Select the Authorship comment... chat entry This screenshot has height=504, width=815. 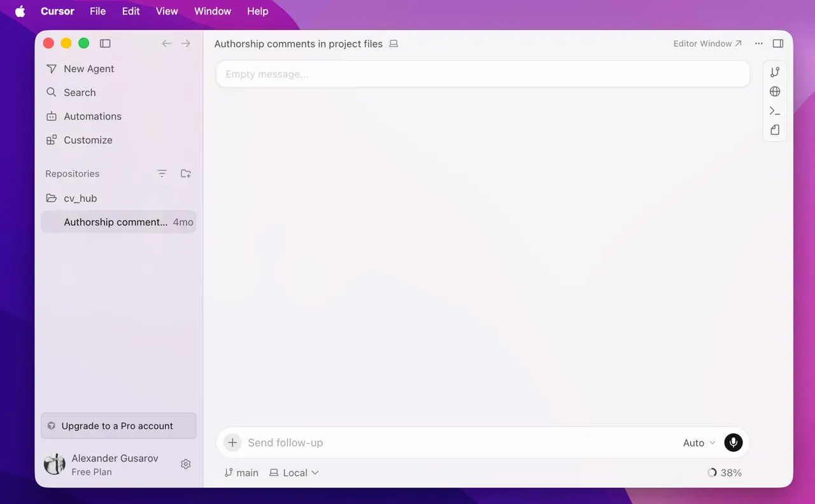[118, 222]
